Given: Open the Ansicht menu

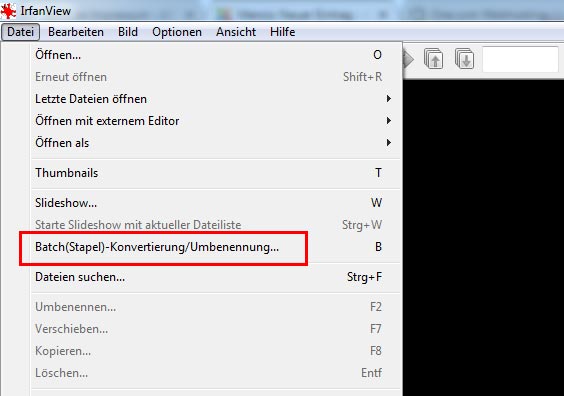Looking at the screenshot, I should 236,32.
